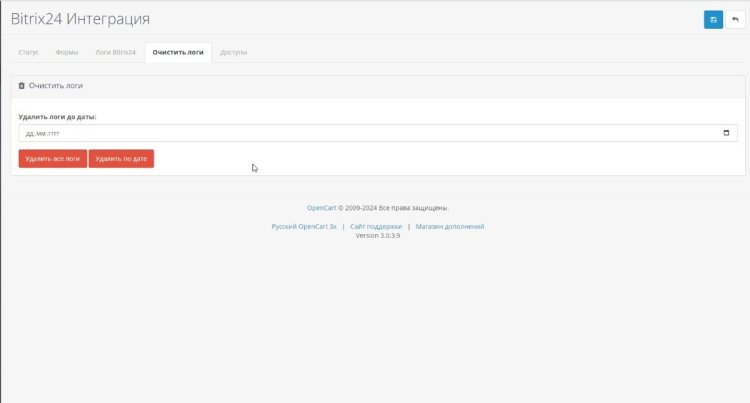Select the Очистить логи tab

coord(177,51)
